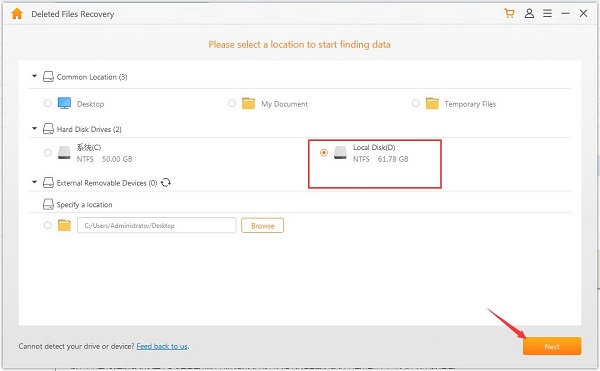Select the specify location radio button
The height and width of the screenshot is (371, 600).
[47, 225]
